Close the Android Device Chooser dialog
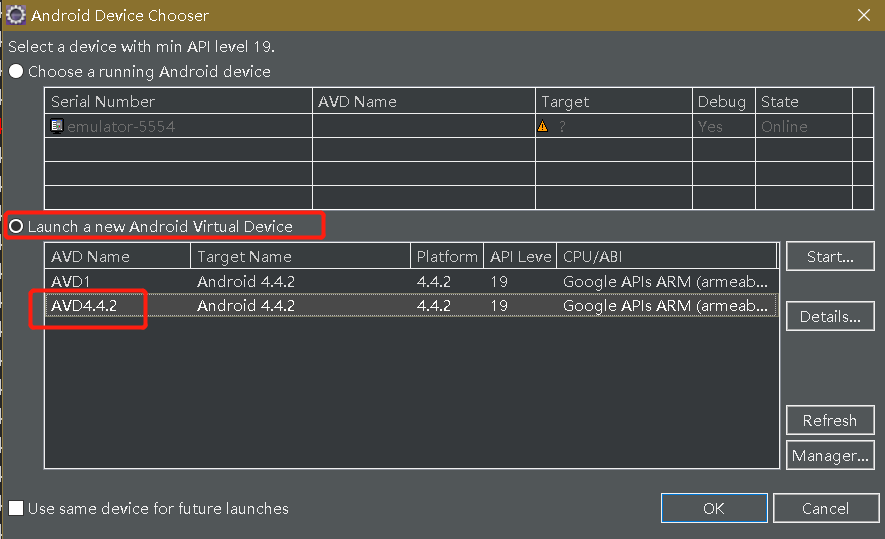885x539 pixels. pos(864,15)
